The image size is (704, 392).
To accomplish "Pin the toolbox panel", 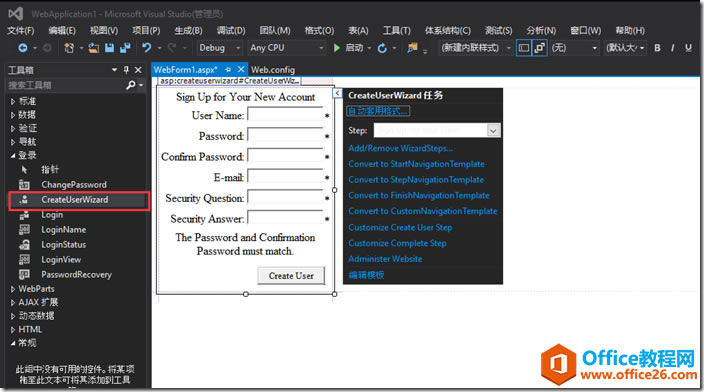I will [x=126, y=70].
